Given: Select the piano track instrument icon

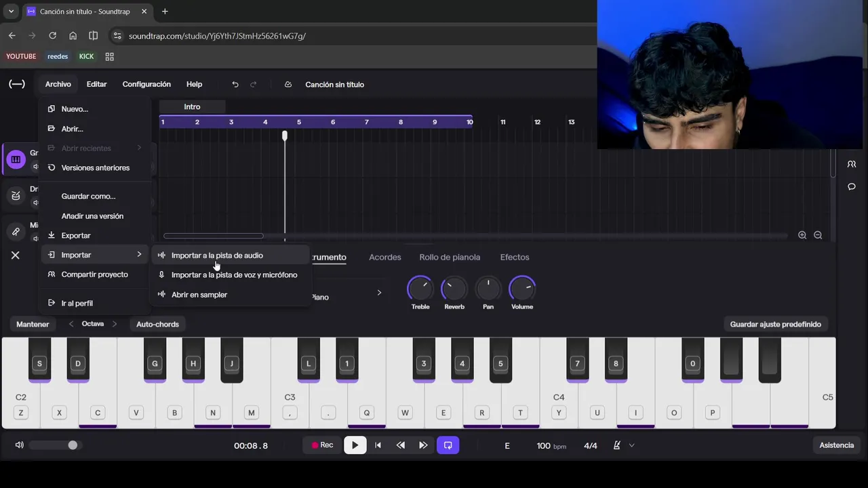Looking at the screenshot, I should pyautogui.click(x=15, y=159).
